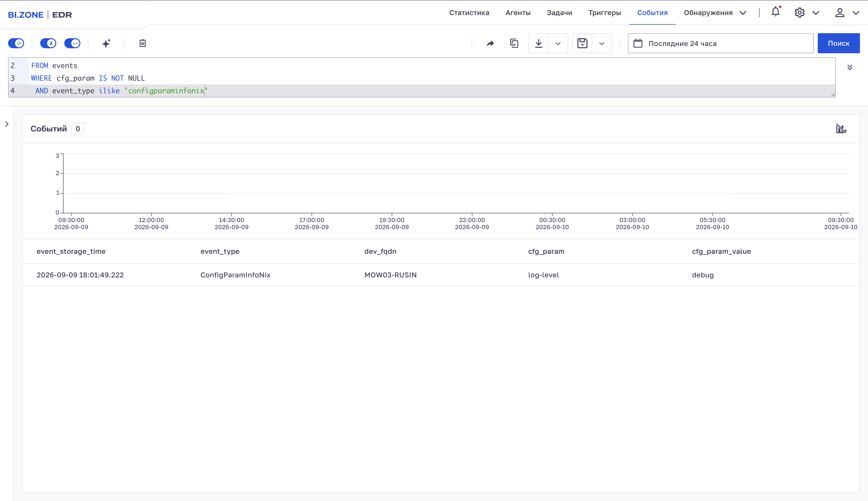The width and height of the screenshot is (868, 501).
Task: Expand the user profile dropdown chevron
Action: tap(856, 13)
